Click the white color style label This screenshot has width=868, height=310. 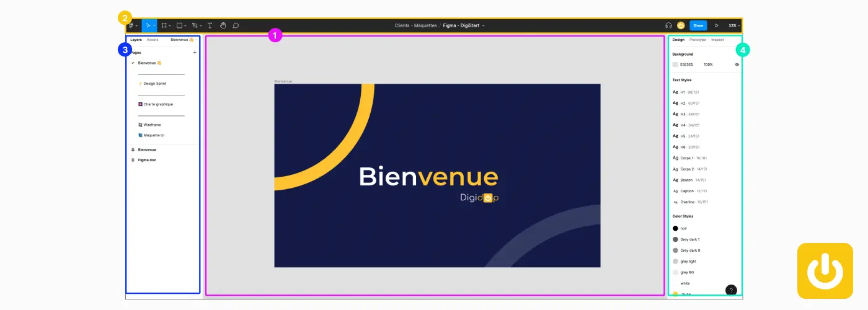pyautogui.click(x=685, y=283)
